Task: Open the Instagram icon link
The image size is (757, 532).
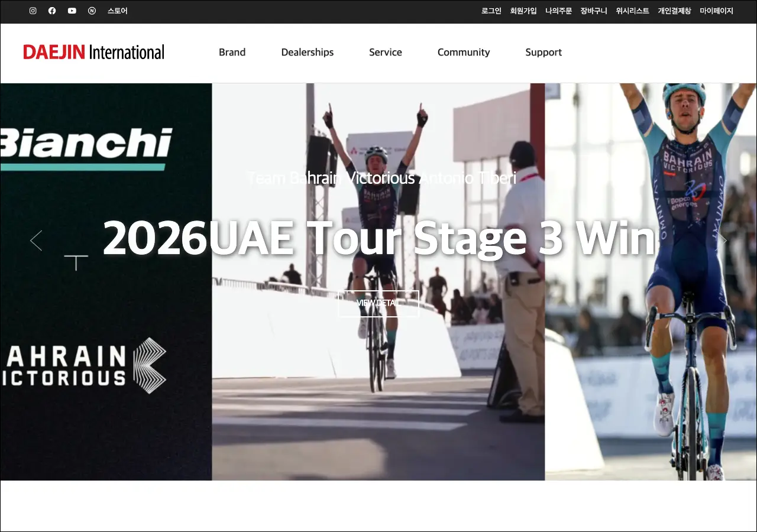Action: [33, 11]
